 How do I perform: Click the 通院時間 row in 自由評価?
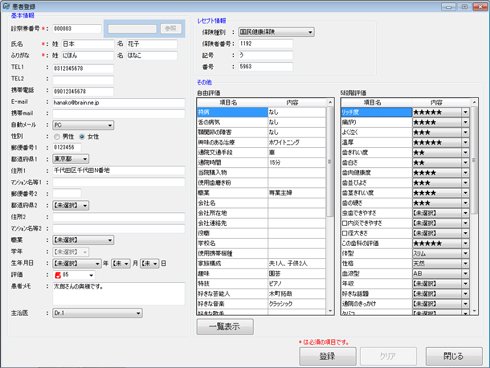click(261, 163)
